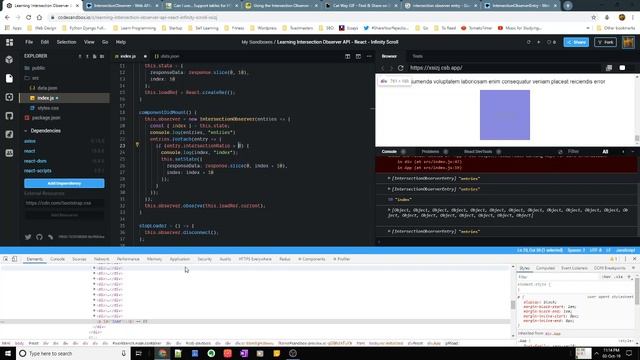Click the :hov button in Styles pane
640x360 pixels.
point(607,277)
